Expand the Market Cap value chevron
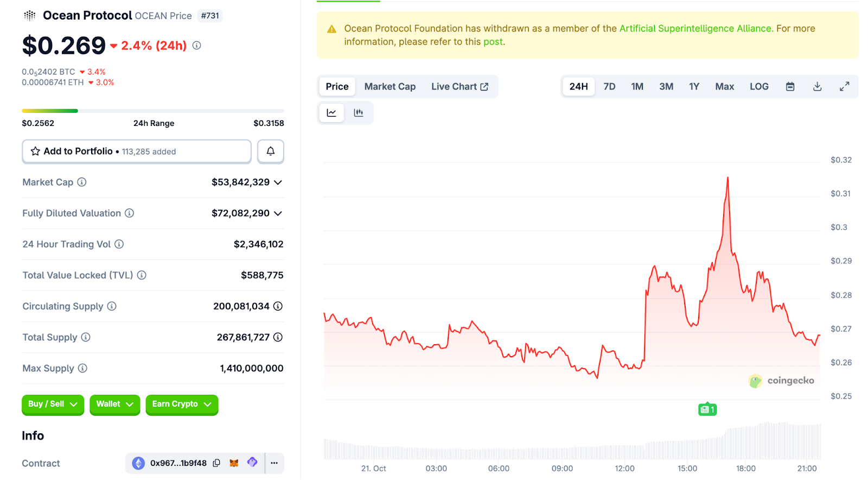The width and height of the screenshot is (868, 480). pos(278,182)
